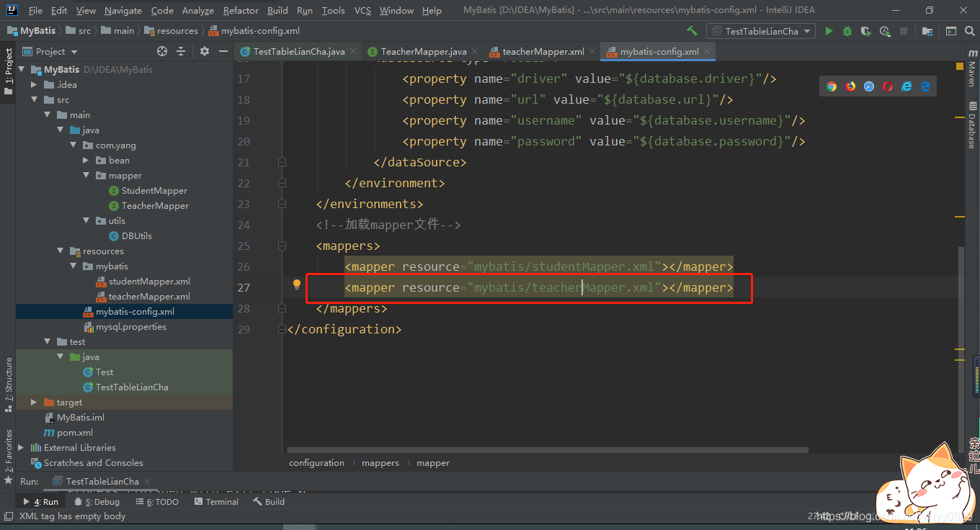
Task: Build the project with the hammer icon
Action: tap(692, 31)
